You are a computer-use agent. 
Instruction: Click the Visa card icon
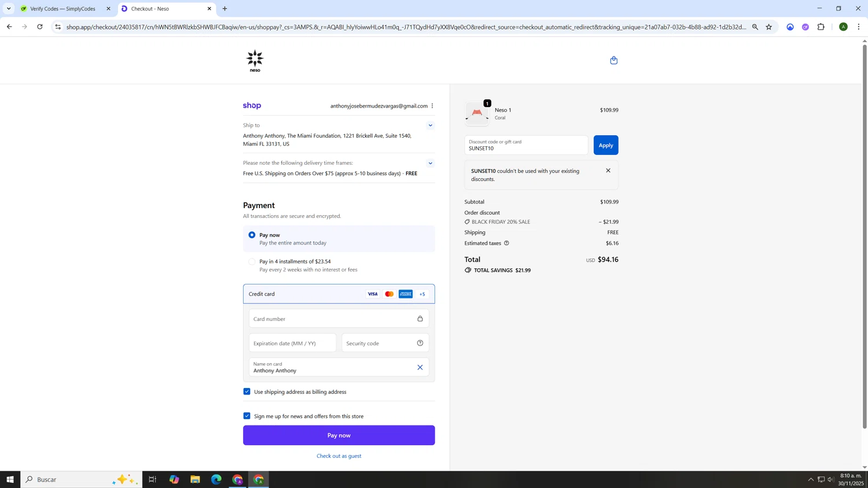[x=373, y=294]
